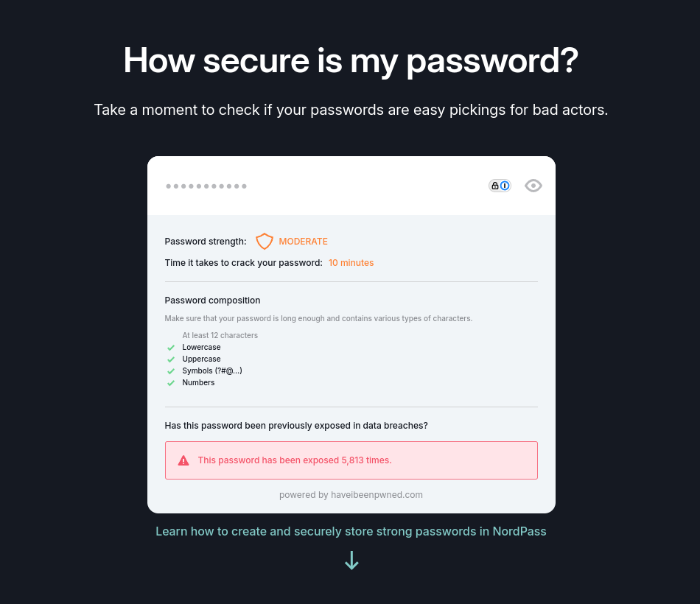Click the Uppercase green checkmark

click(170, 359)
